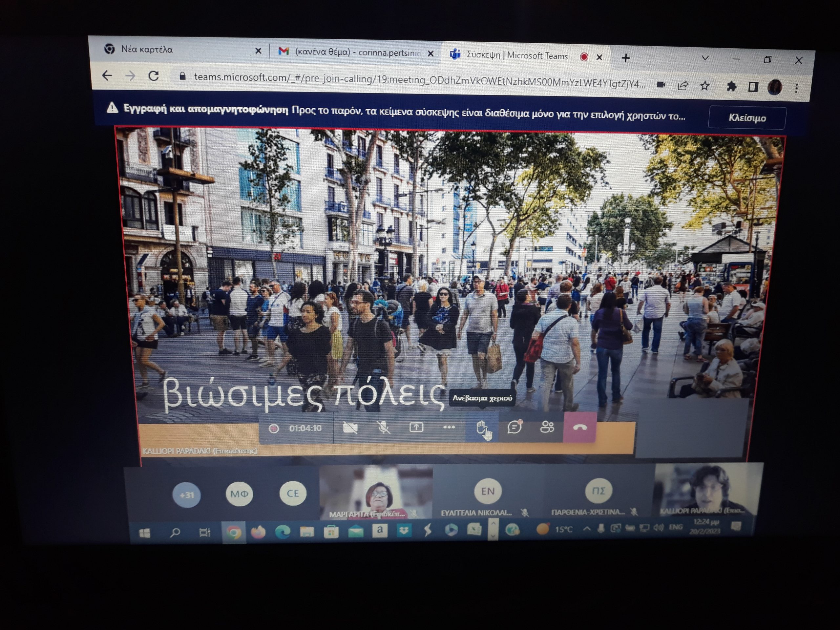The width and height of the screenshot is (840, 630).
Task: Close the Microsoft Teams tab
Action: pos(599,57)
